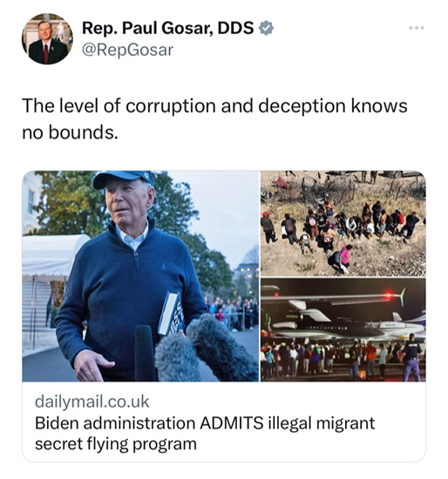448x479 pixels.
Task: Click the blue cap in the left photo
Action: 124,179
